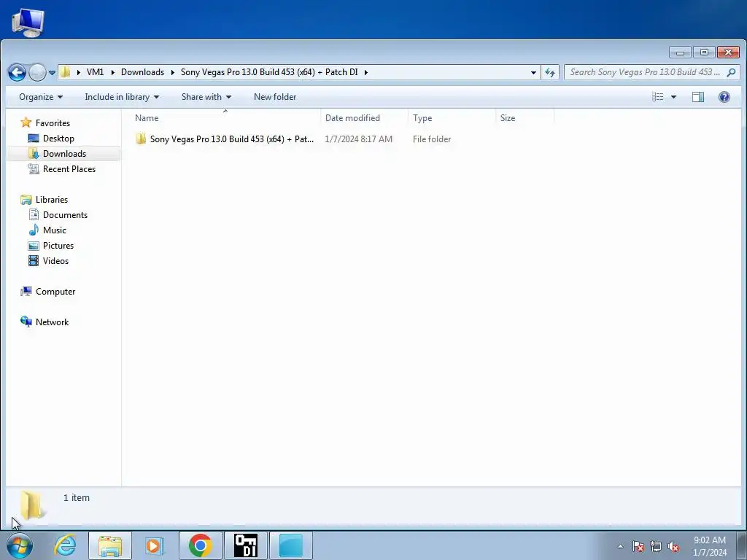Sort by the Size column header
747x560 pixels.
pyautogui.click(x=525, y=117)
